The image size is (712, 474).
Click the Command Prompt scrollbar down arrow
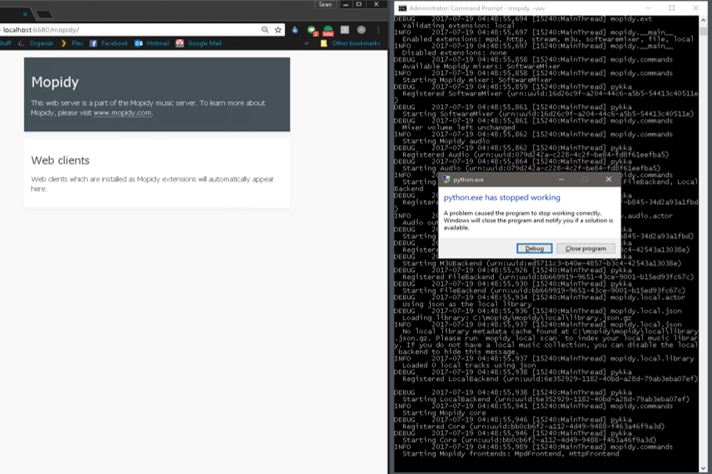(703, 468)
